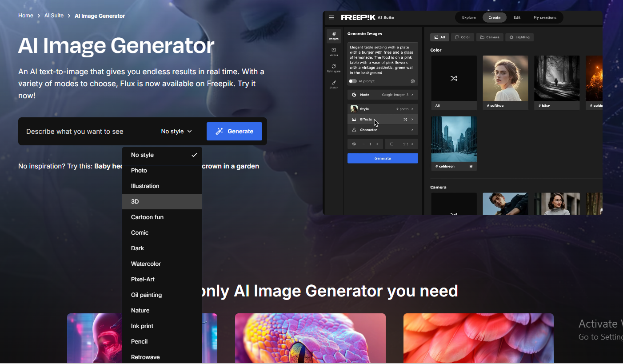Select the 3D style option
The image size is (623, 364).
[162, 201]
